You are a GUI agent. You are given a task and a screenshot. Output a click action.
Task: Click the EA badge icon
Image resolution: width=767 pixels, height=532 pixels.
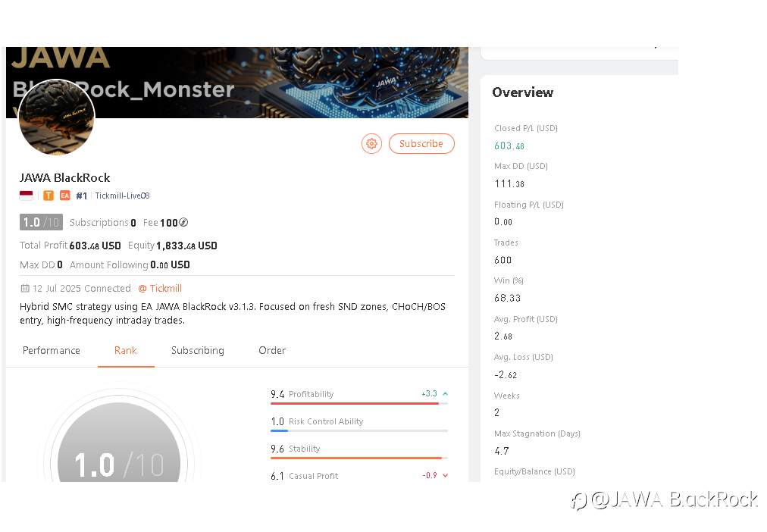point(65,196)
